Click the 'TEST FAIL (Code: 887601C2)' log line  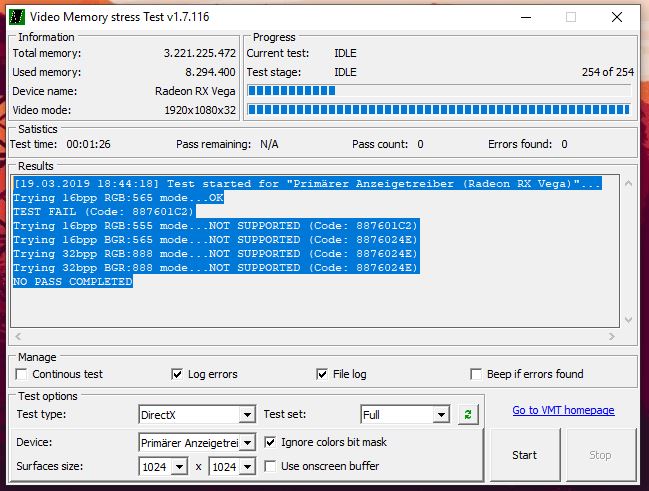(103, 212)
